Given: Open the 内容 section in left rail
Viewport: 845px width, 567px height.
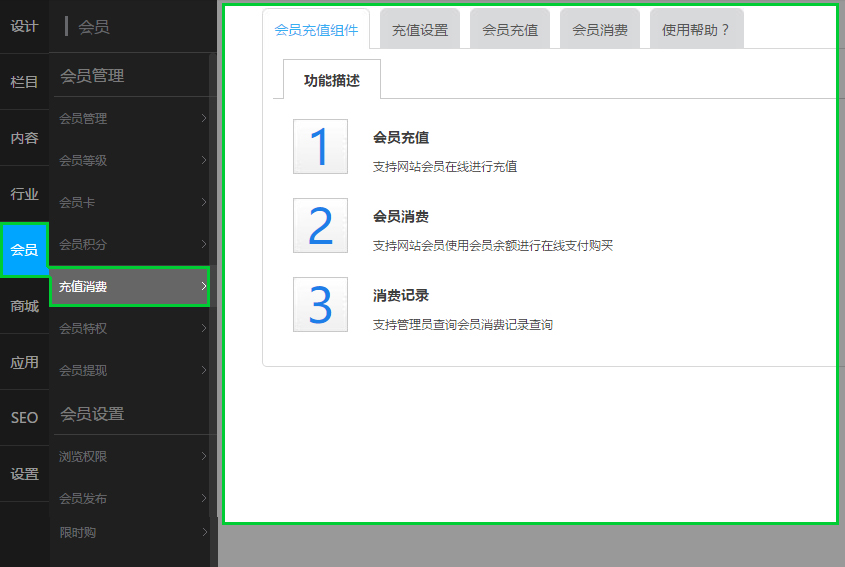Looking at the screenshot, I should (24, 138).
